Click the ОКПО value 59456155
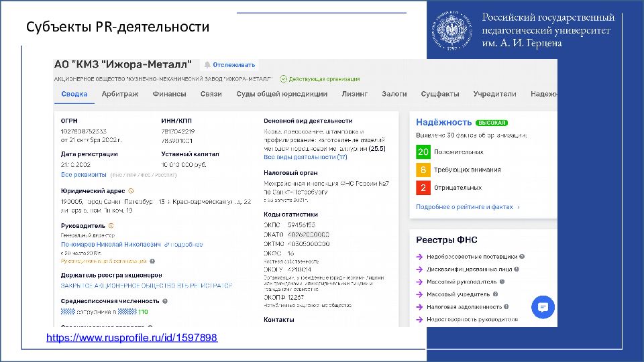 click(301, 225)
